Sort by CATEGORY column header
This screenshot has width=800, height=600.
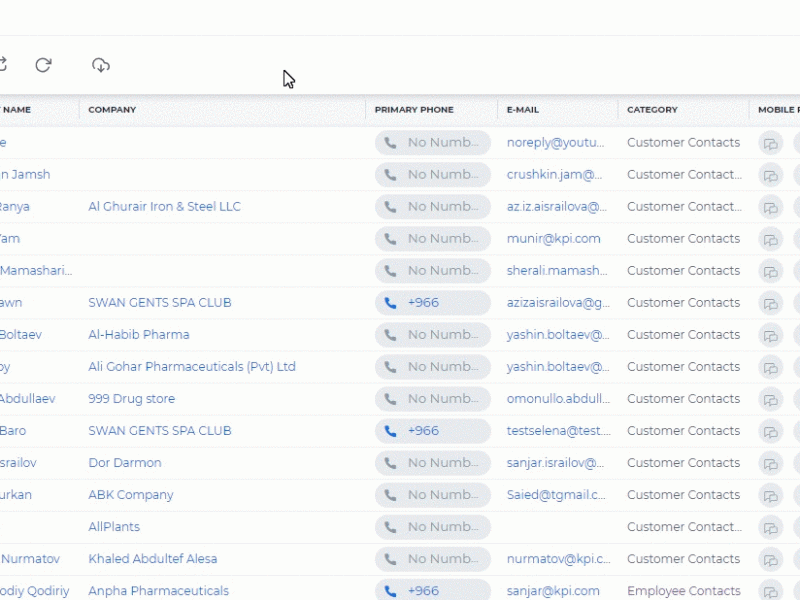click(652, 110)
